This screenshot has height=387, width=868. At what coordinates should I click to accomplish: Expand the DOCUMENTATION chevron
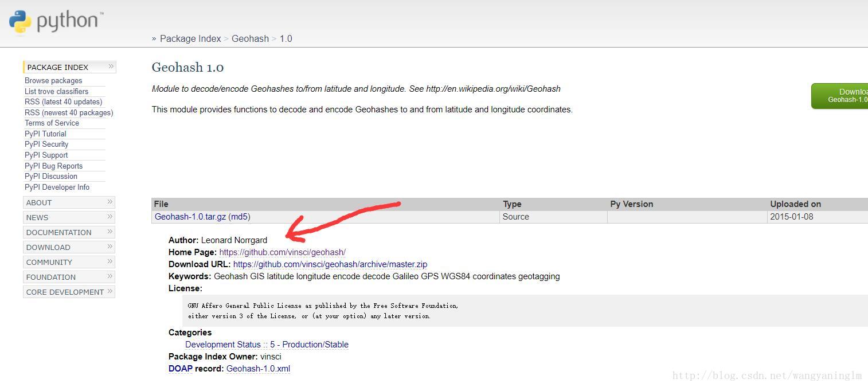pyautogui.click(x=110, y=232)
